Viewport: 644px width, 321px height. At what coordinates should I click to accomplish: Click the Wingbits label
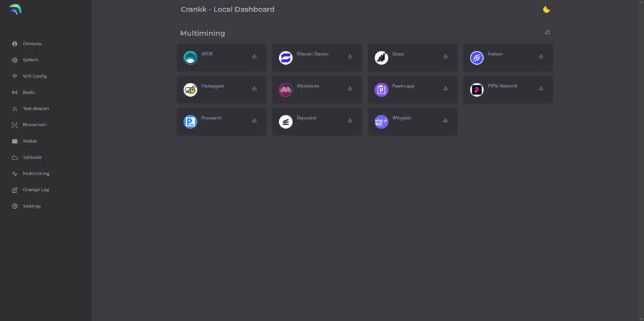[x=402, y=118]
